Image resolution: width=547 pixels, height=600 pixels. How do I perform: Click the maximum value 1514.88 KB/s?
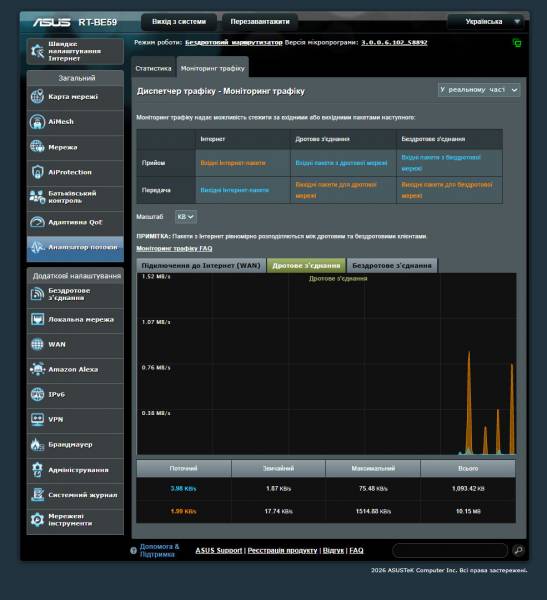pos(373,511)
